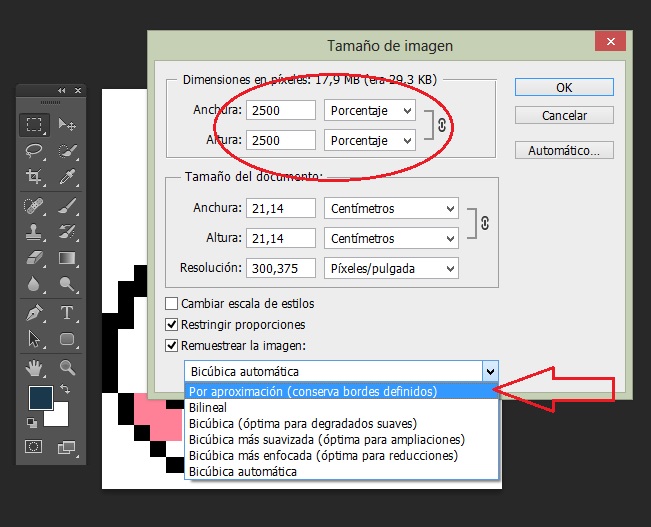The image size is (651, 527).
Task: Select the Clone Stamp tool
Action: (34, 232)
